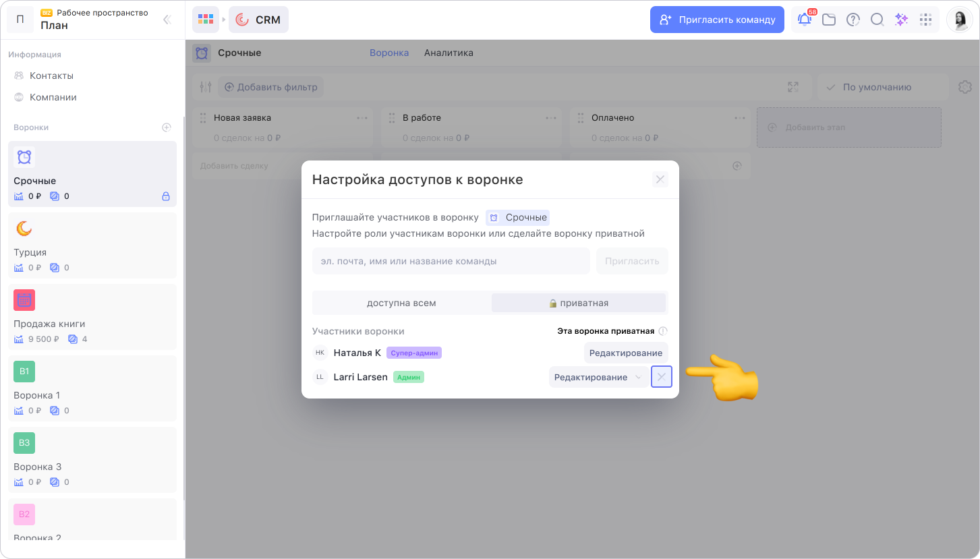
Task: Remove Larri Larsen from the funnel
Action: coord(661,377)
